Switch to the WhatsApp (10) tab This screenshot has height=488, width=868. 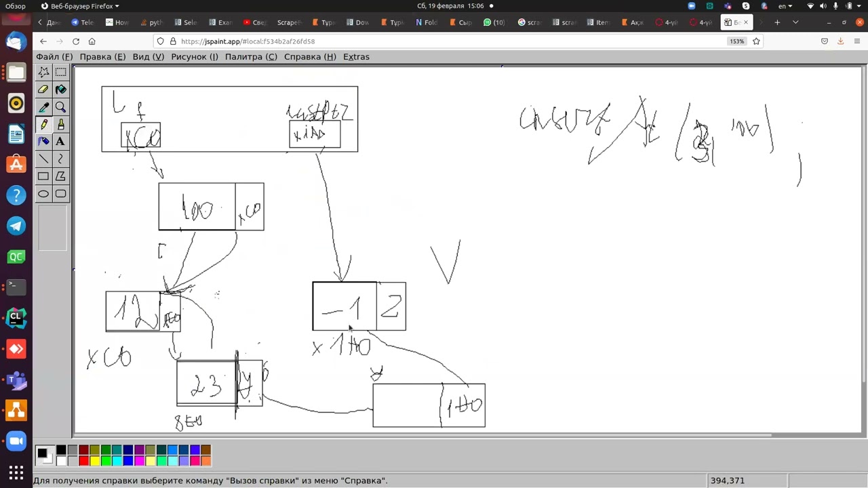pos(495,22)
